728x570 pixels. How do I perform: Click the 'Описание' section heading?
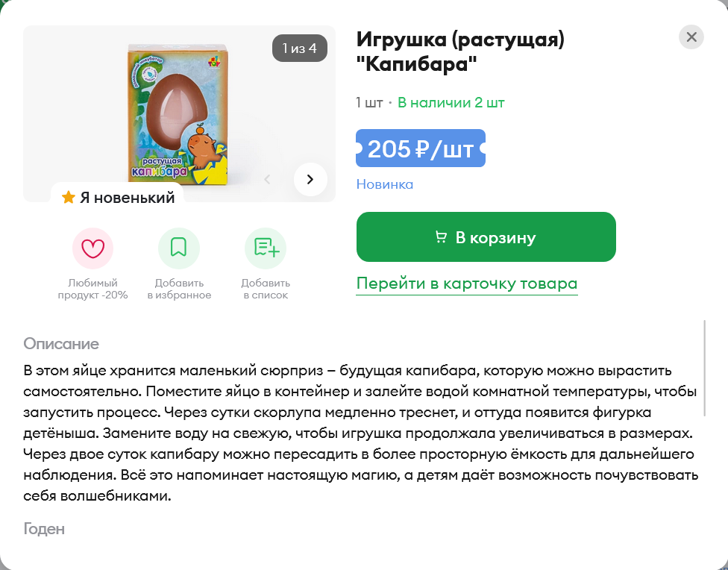coord(61,344)
